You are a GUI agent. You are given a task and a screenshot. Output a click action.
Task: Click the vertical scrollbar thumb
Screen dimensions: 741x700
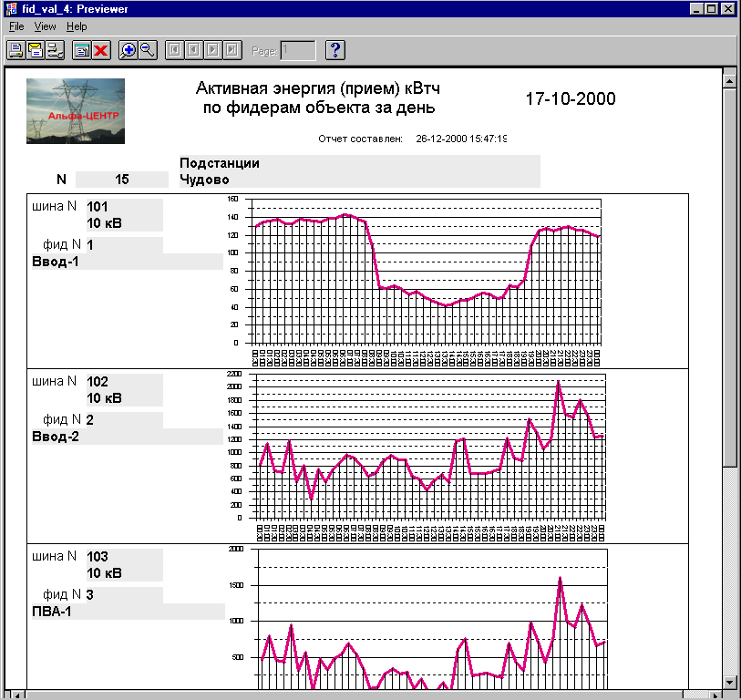pos(730,277)
